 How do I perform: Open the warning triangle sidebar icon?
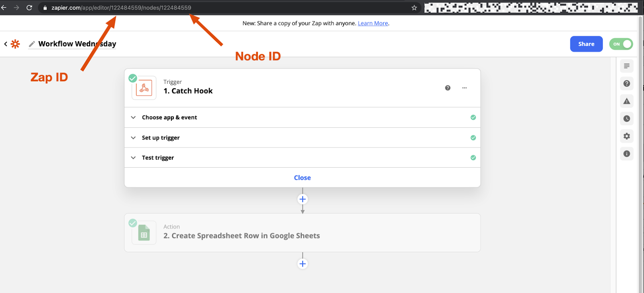(627, 101)
